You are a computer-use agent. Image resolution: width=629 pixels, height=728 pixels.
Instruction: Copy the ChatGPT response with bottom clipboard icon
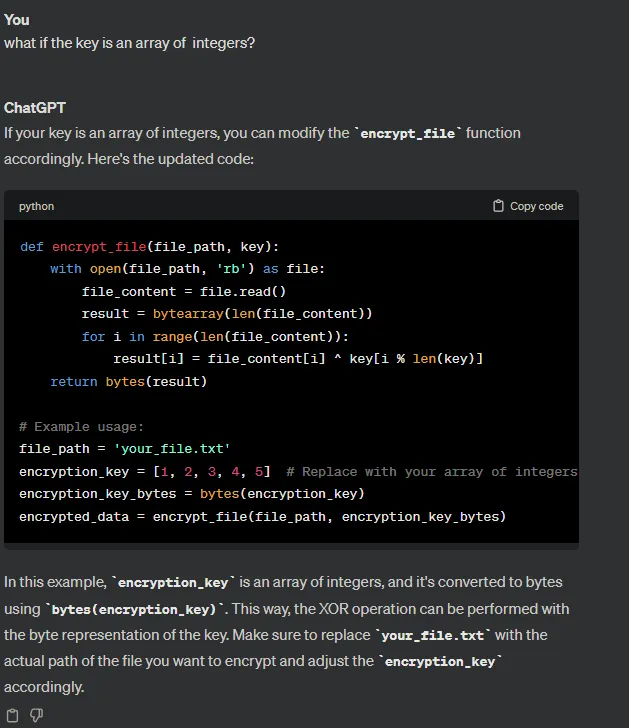pos(13,715)
